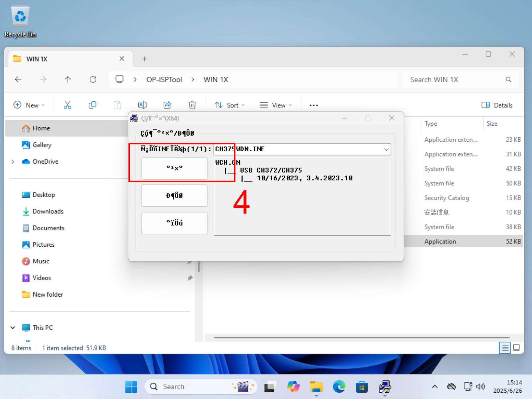Select the Security Catalog file row

(464, 198)
